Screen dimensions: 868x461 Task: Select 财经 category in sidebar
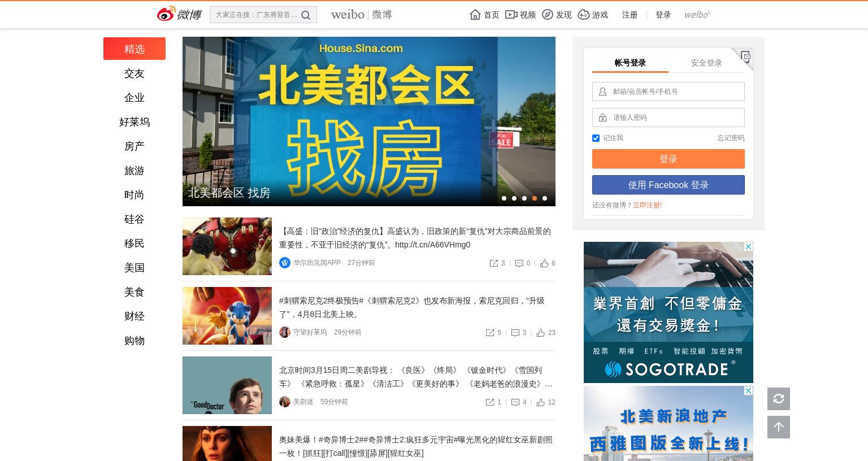tap(134, 316)
